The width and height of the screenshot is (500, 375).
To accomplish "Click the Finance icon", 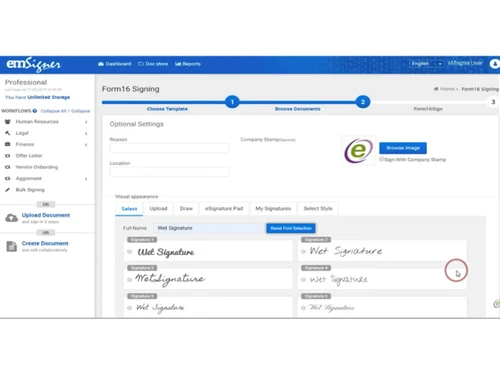I will 8,144.
